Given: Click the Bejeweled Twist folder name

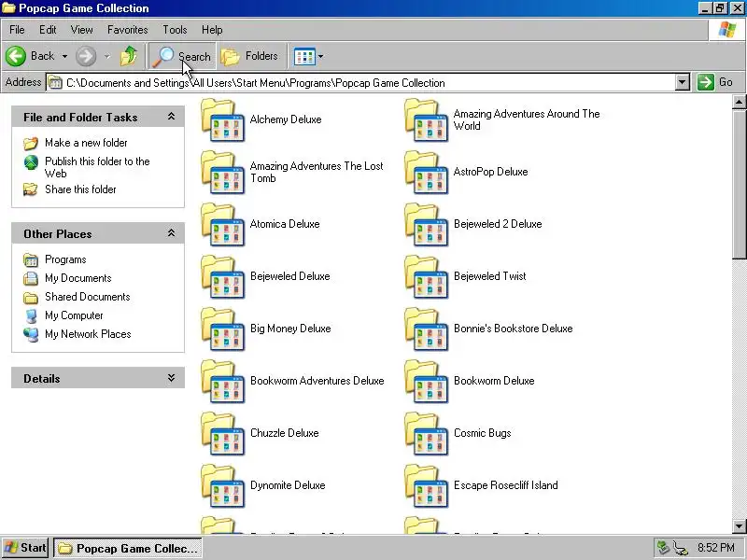Looking at the screenshot, I should 489,275.
